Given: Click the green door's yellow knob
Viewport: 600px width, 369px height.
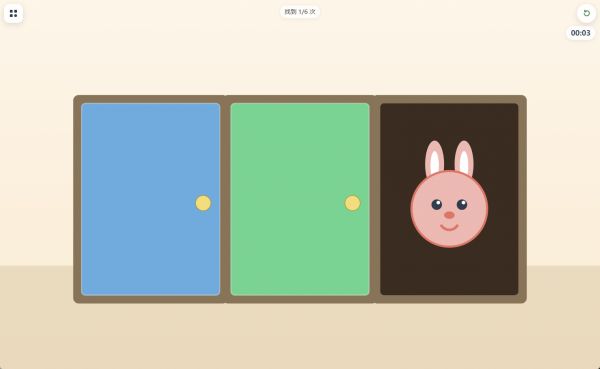Looking at the screenshot, I should tap(352, 203).
